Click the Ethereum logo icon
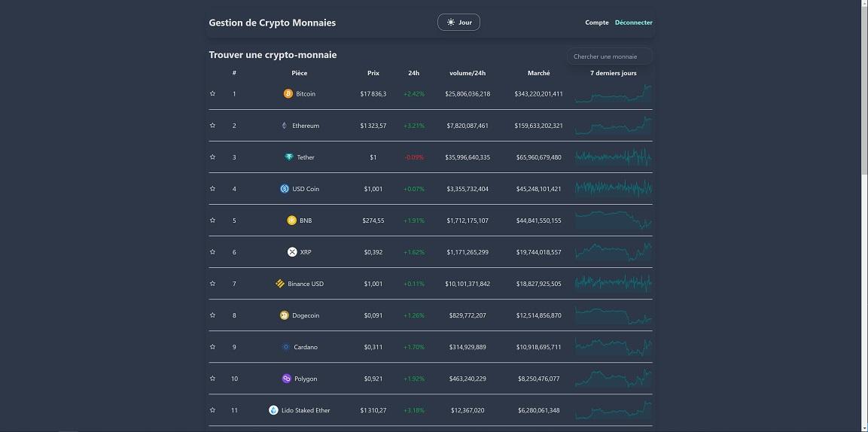868x432 pixels. 284,126
